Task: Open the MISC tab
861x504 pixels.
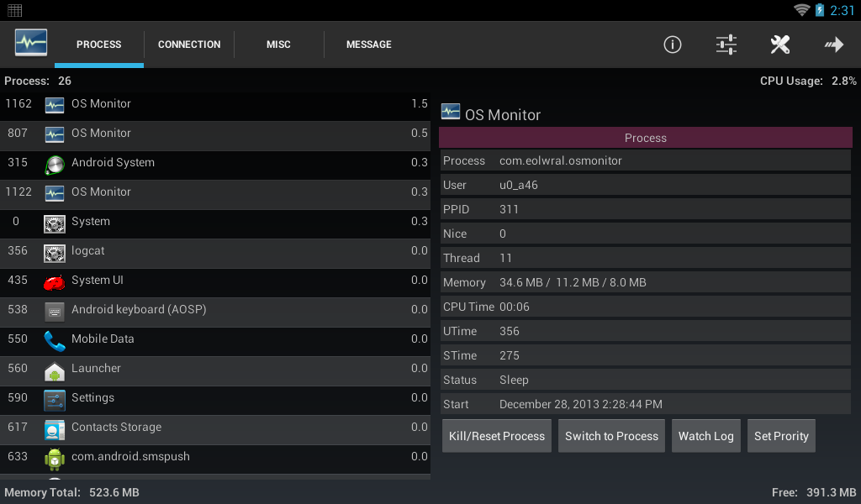Action: tap(278, 45)
